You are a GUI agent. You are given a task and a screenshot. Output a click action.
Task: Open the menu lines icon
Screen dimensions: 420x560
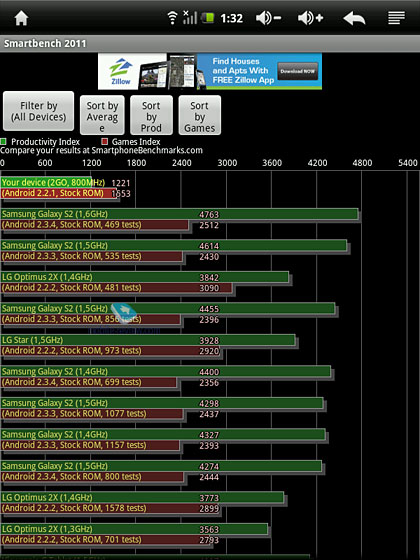[396, 18]
